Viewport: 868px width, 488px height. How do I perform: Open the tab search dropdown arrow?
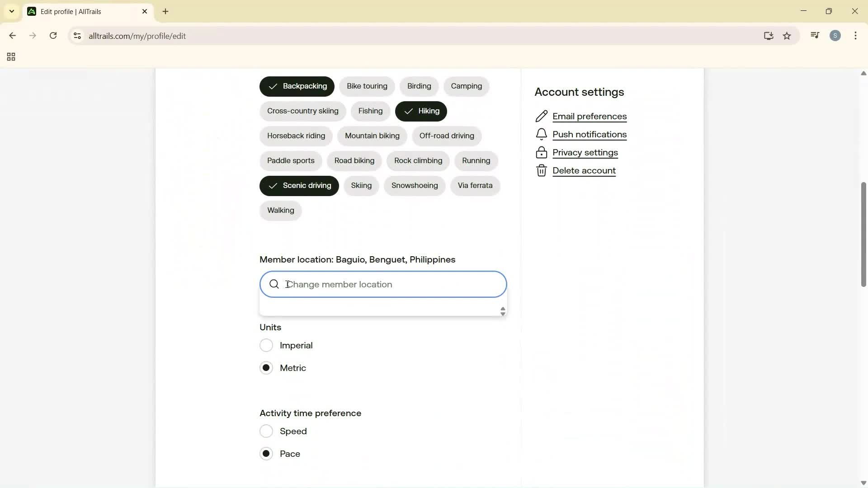pos(11,11)
